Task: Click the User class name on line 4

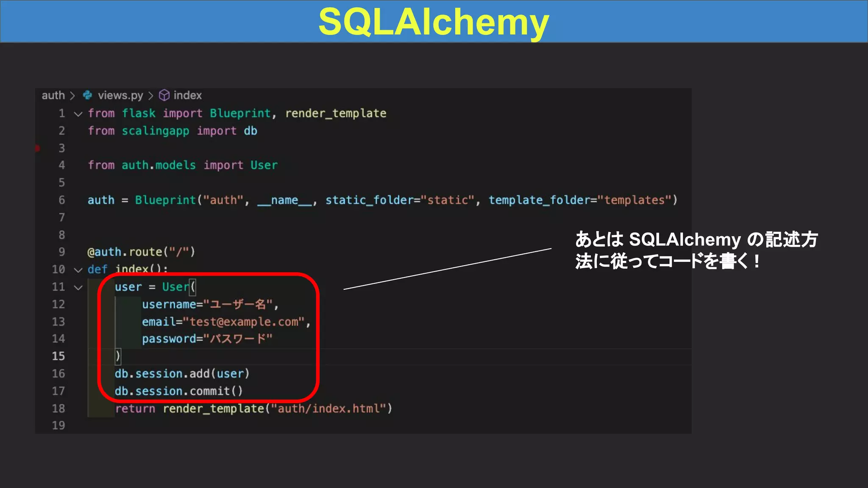Action: (264, 165)
